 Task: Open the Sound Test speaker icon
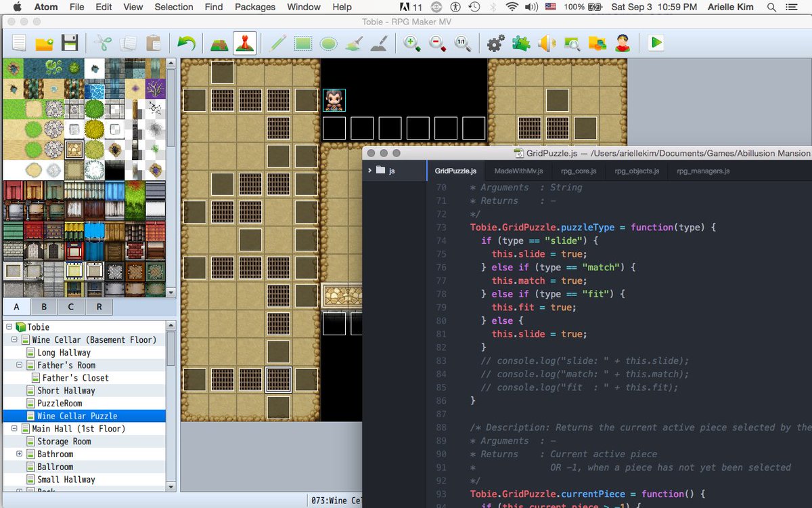(546, 43)
